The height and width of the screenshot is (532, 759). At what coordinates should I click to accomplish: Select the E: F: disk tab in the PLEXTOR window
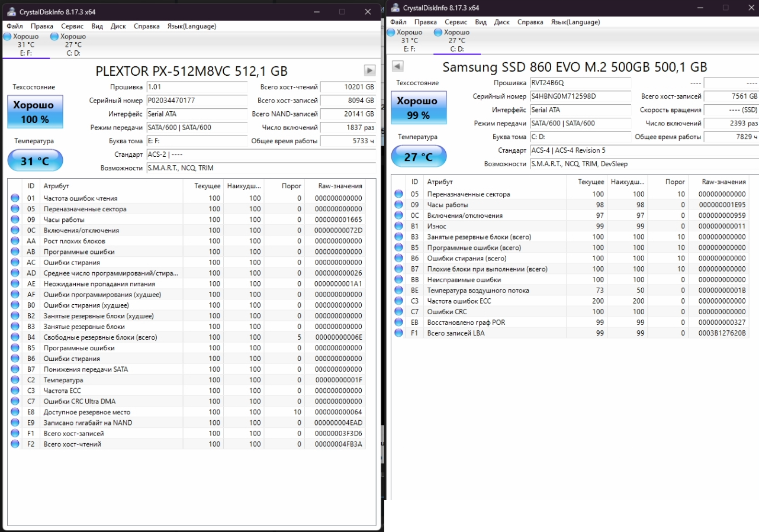pyautogui.click(x=25, y=44)
